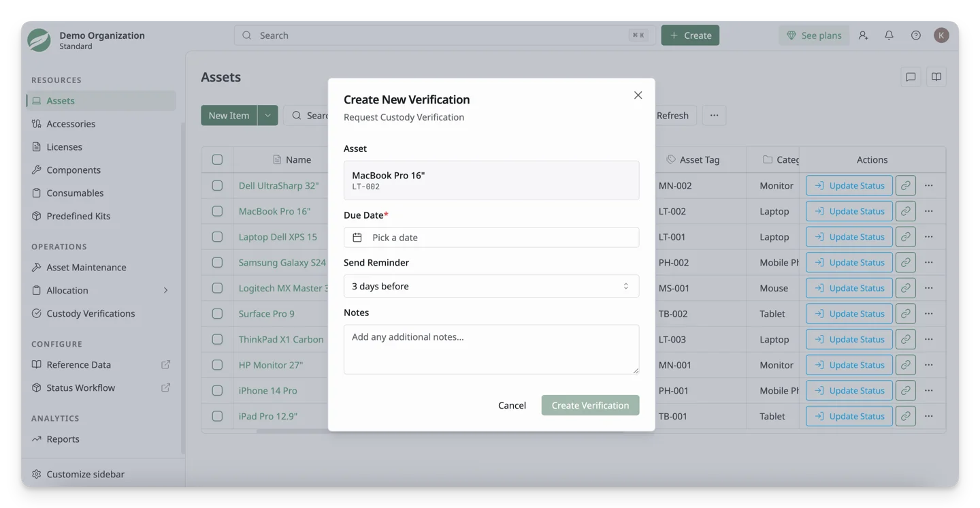
Task: Select the Dell UltraSharp 32" row checkbox
Action: [217, 186]
